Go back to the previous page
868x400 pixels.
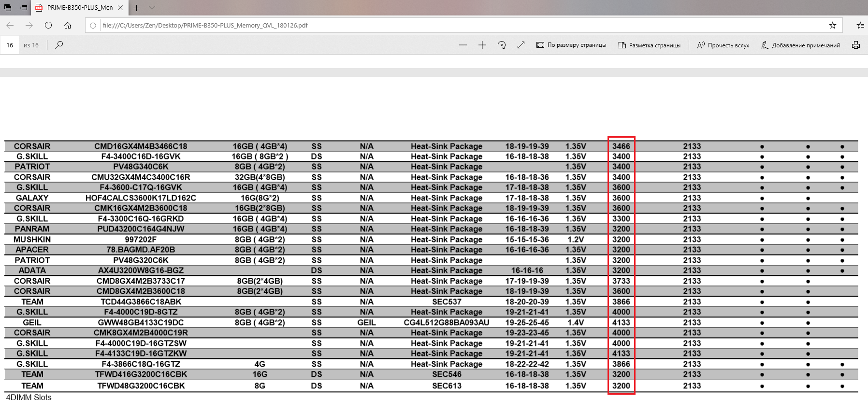click(10, 25)
